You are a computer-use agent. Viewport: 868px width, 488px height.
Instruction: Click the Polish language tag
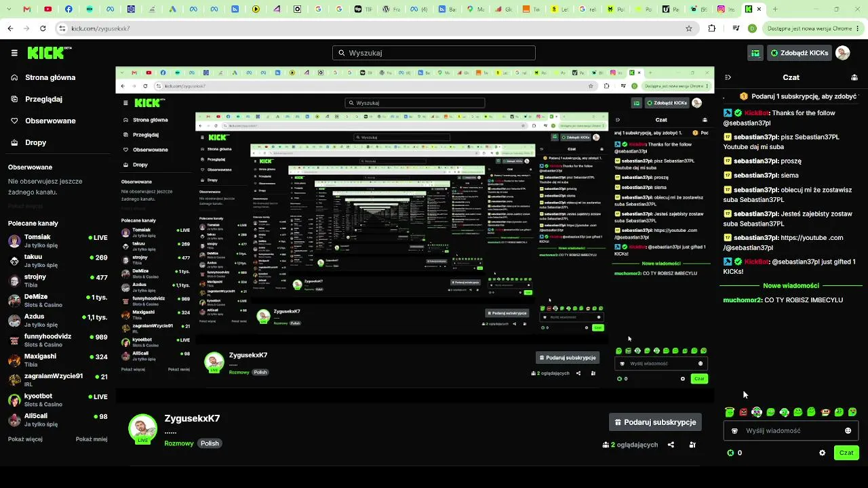click(210, 443)
